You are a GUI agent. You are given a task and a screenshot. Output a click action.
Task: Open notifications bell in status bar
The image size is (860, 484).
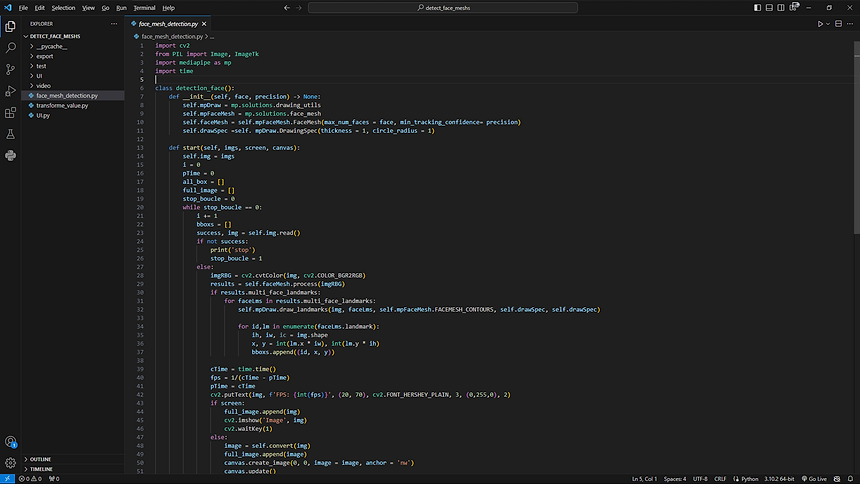coord(850,479)
